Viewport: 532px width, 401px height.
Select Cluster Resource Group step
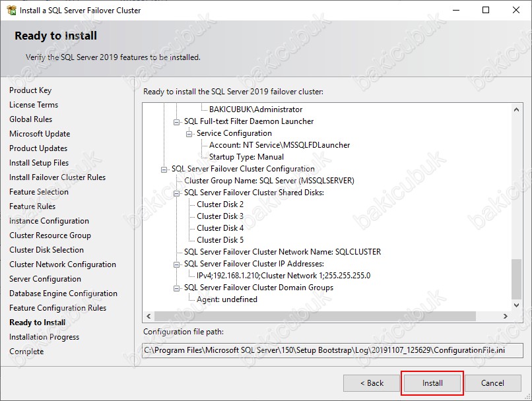point(50,235)
